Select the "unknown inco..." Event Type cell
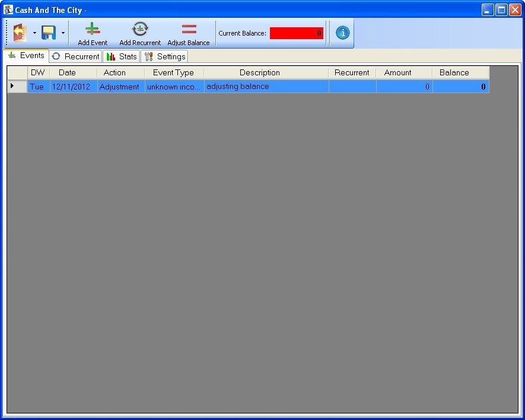The height and width of the screenshot is (420, 525). [174, 87]
